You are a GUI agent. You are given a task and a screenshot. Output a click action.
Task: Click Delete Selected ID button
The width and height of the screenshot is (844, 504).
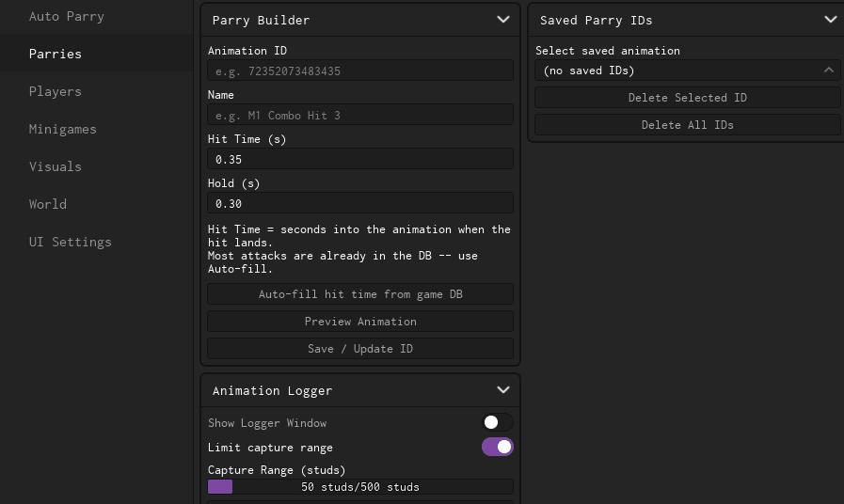pyautogui.click(x=688, y=98)
